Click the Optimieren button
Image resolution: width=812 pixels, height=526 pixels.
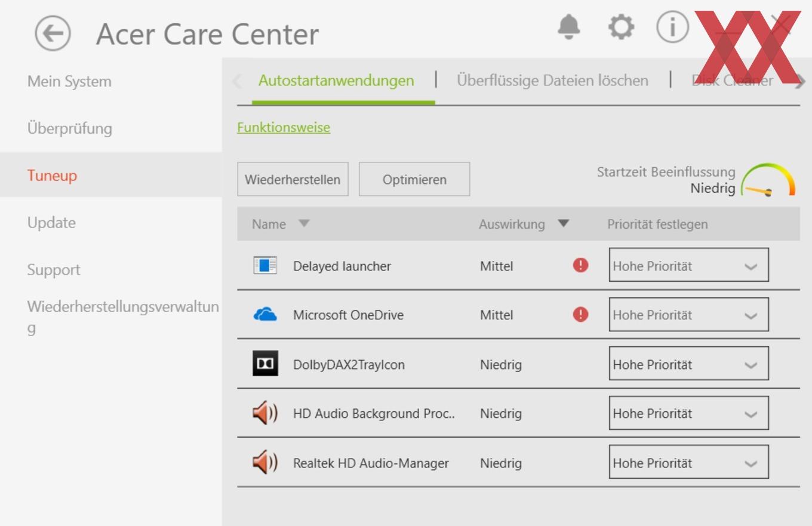tap(414, 179)
